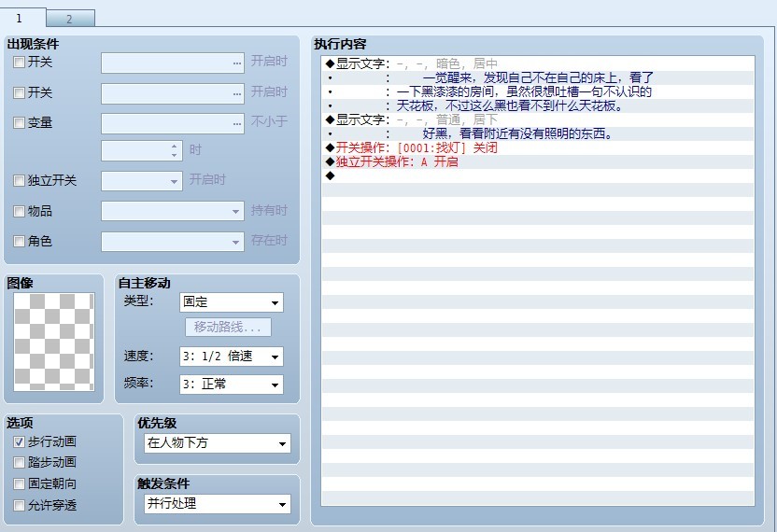Open the first 开关 selector field
777x532 pixels.
coord(173,63)
